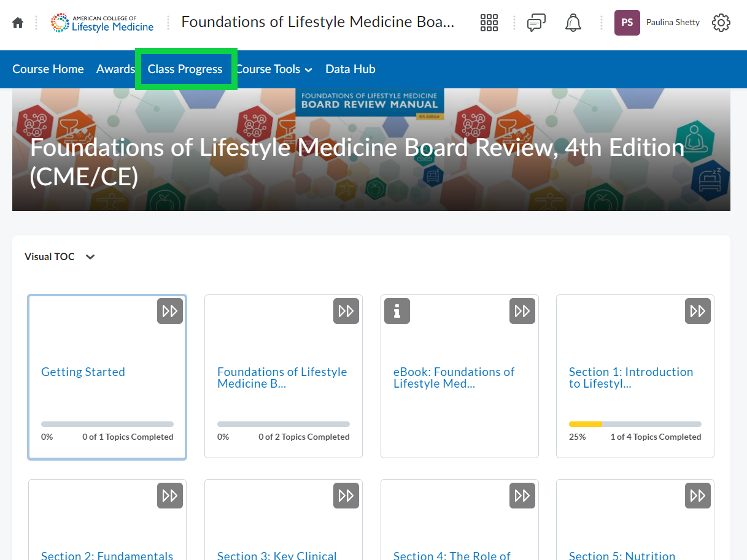Screen dimensions: 747x560
Task: Expand the Visual TOC widget chevron
Action: point(90,257)
